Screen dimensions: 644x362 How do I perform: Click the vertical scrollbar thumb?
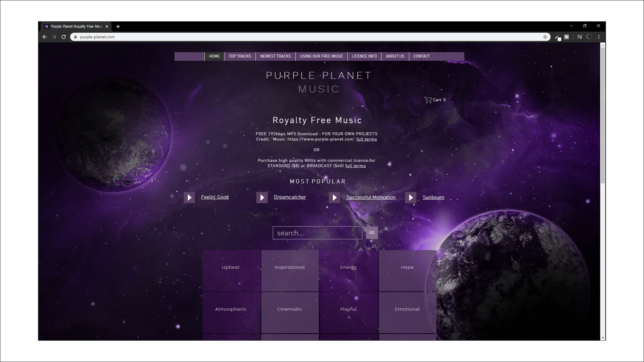coord(603,115)
